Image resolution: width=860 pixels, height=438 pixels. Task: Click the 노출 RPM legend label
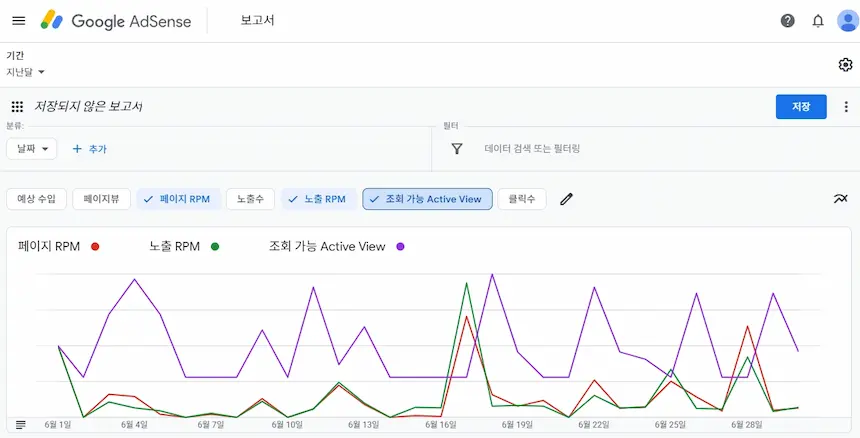174,247
